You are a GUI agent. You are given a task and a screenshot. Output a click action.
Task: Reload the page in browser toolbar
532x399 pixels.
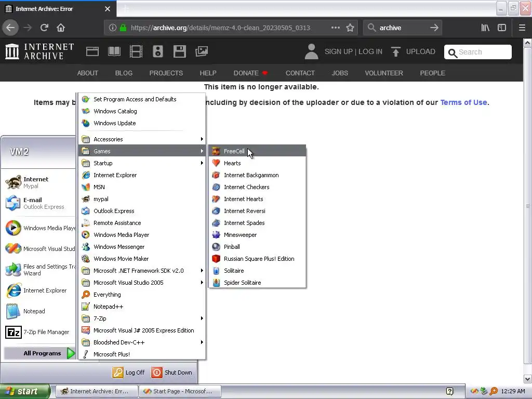click(44, 28)
